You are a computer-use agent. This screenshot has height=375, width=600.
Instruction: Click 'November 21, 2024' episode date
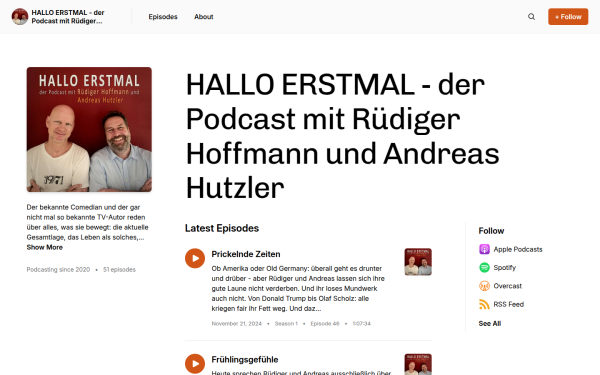(x=236, y=323)
